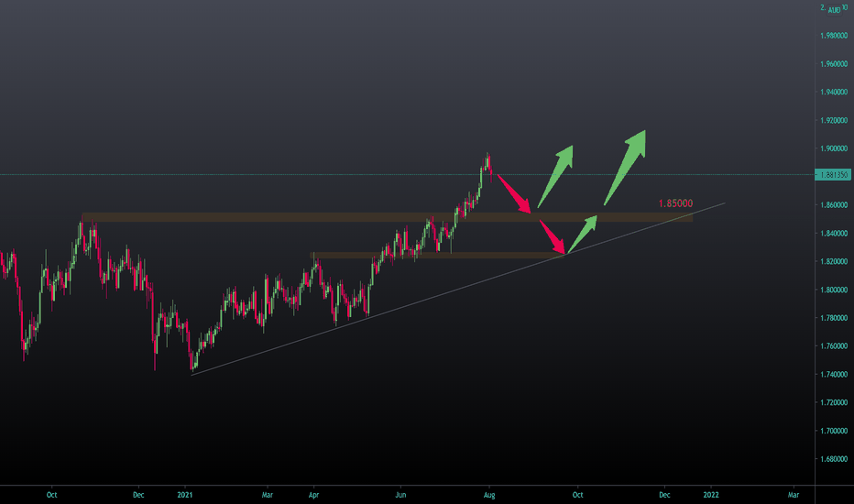Select the current price tag 1.881350

pos(833,175)
